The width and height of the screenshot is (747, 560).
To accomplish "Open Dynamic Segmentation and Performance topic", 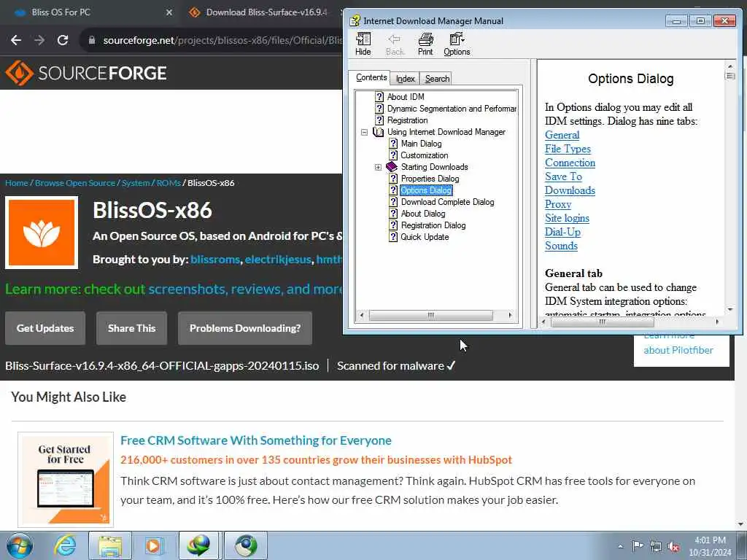I will tap(451, 109).
